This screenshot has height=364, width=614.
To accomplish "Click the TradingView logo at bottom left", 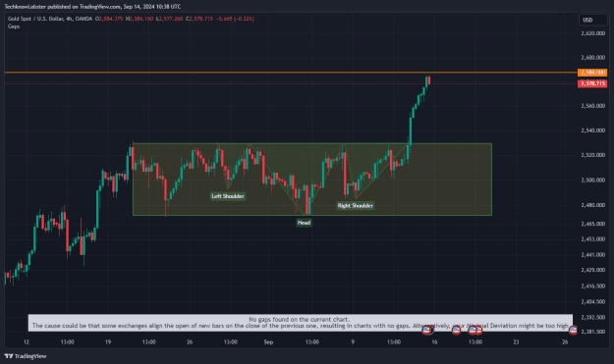I will [9, 356].
